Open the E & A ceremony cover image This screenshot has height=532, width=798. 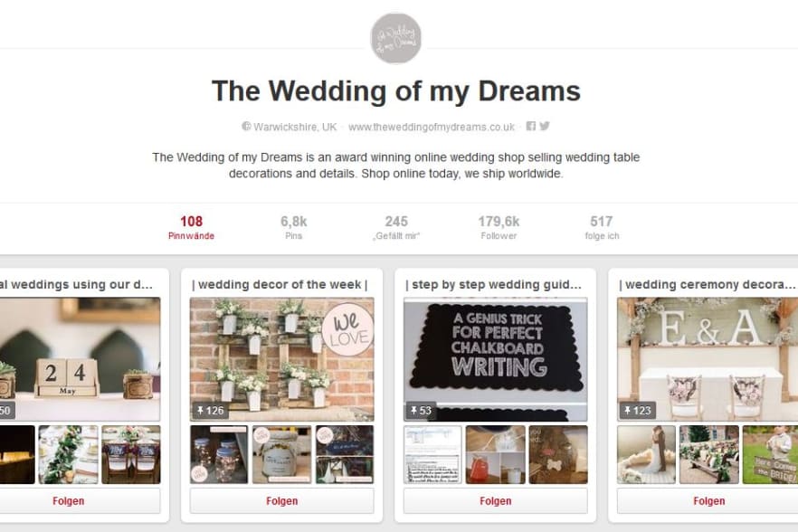708,359
